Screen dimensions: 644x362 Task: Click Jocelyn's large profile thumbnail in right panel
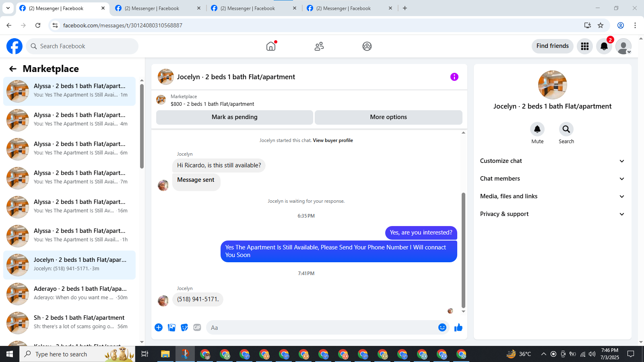[552, 85]
